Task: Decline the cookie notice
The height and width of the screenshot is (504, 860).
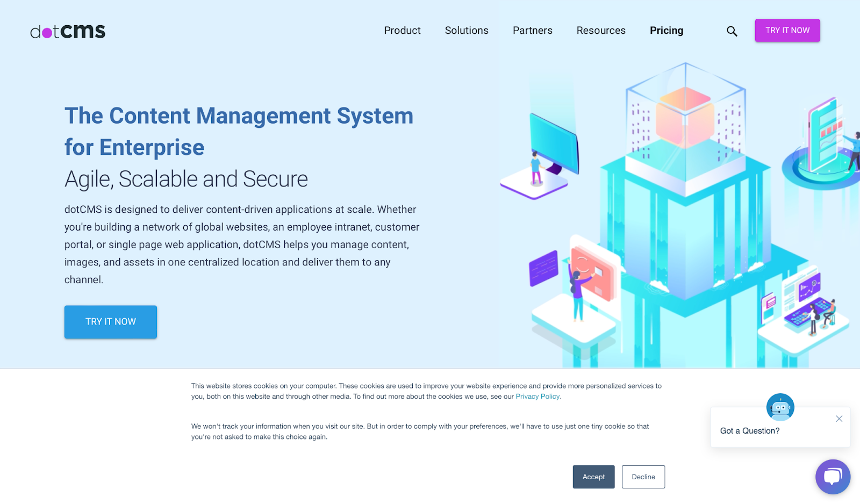Action: tap(643, 477)
